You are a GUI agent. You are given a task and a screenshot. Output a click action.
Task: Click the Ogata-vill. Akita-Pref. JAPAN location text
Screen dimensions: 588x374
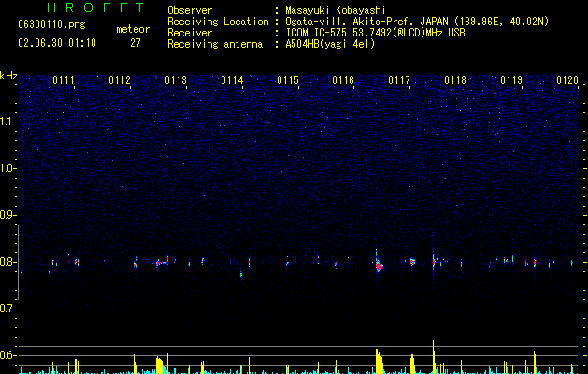tap(417, 22)
